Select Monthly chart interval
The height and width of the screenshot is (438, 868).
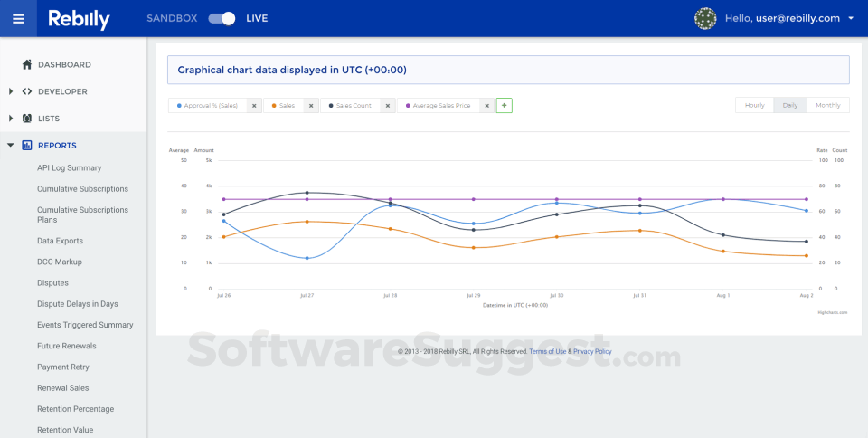click(x=827, y=105)
